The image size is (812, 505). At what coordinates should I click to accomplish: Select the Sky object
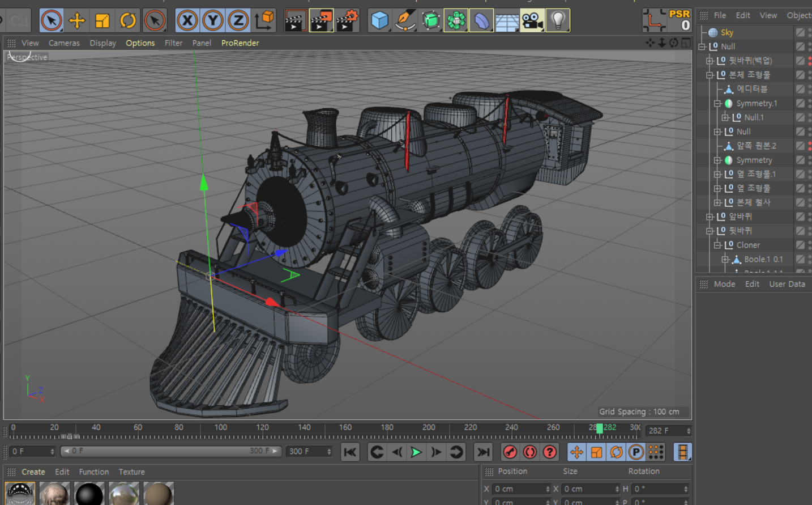pos(727,32)
